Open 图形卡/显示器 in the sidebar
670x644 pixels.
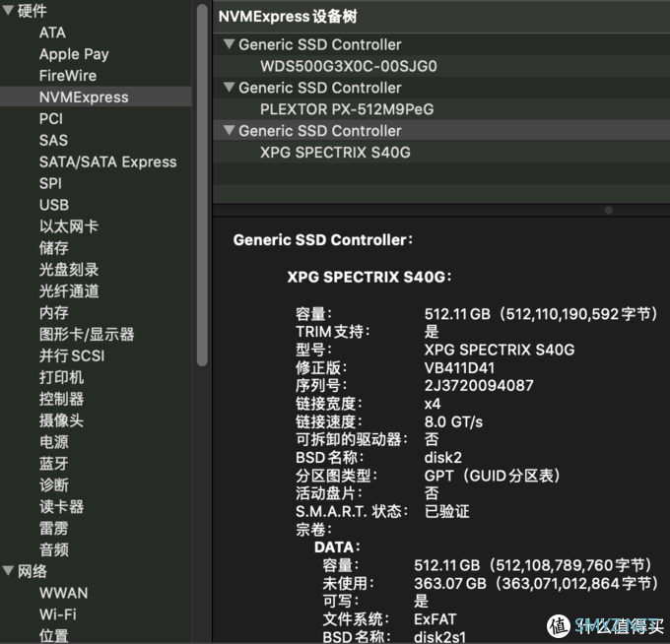click(x=87, y=334)
